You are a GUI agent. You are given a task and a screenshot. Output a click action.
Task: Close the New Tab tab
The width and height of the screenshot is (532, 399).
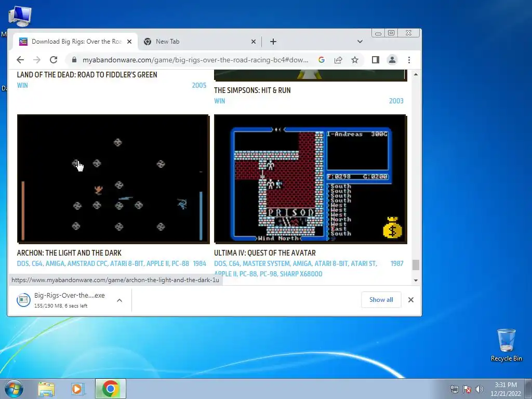pyautogui.click(x=253, y=42)
